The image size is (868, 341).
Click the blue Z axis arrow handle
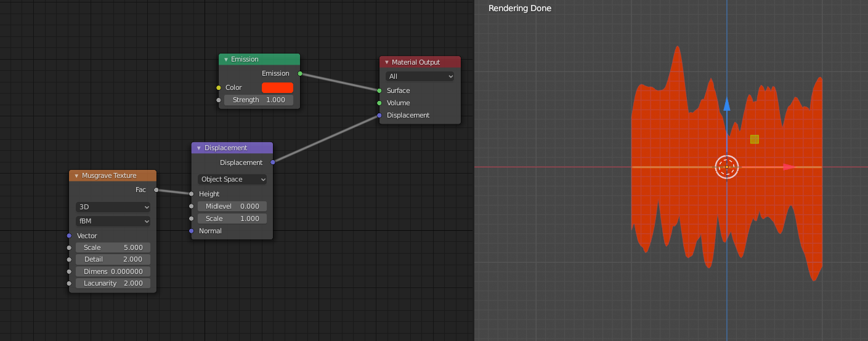click(727, 104)
